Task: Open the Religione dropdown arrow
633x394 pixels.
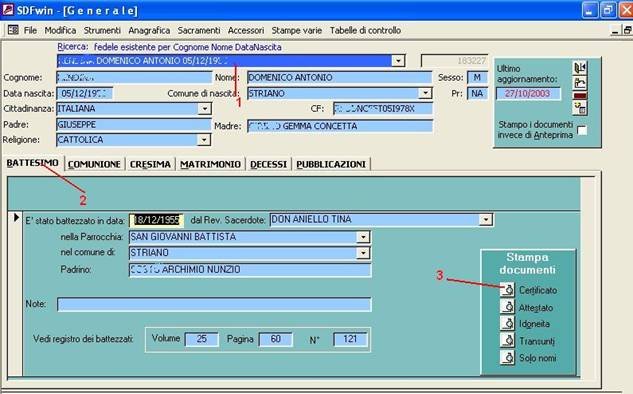Action: 204,140
